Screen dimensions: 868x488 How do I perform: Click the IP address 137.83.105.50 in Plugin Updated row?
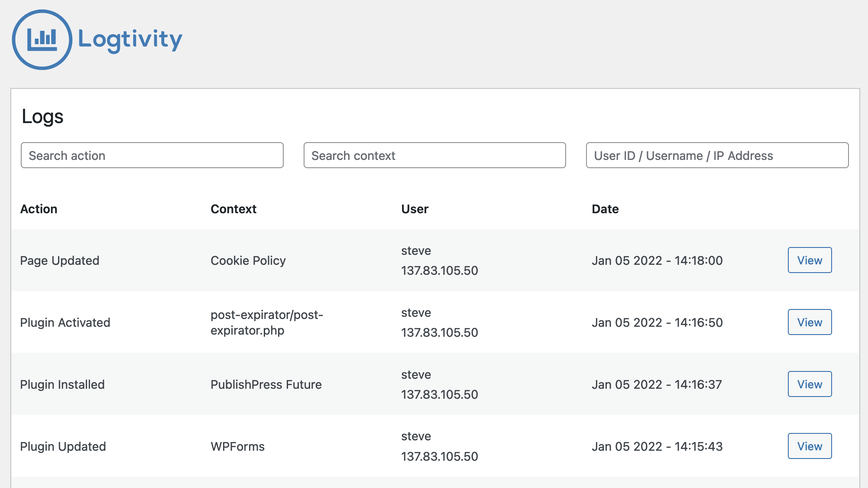(x=439, y=456)
